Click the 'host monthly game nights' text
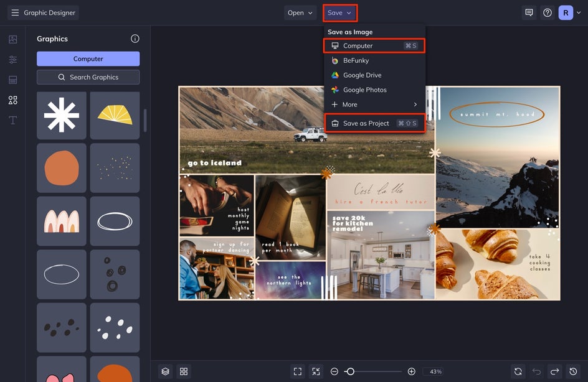This screenshot has width=588, height=382. coord(239,218)
